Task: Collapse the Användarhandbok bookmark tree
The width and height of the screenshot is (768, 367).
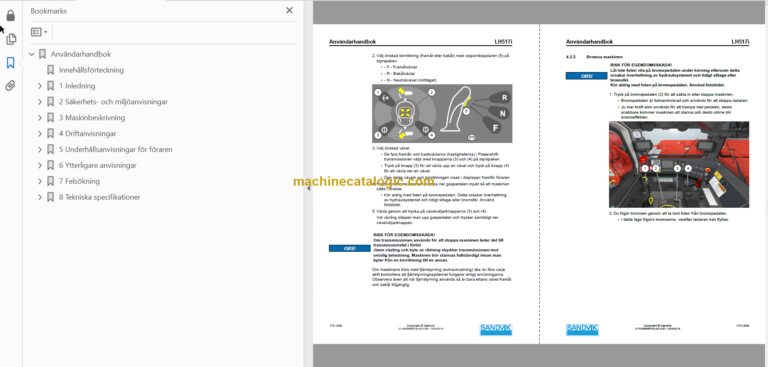Action: pyautogui.click(x=32, y=54)
